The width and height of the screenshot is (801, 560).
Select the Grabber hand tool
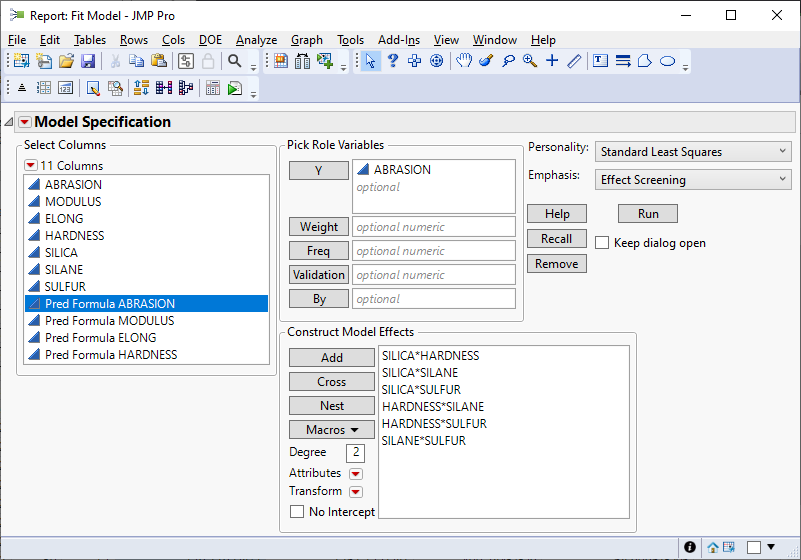464,61
